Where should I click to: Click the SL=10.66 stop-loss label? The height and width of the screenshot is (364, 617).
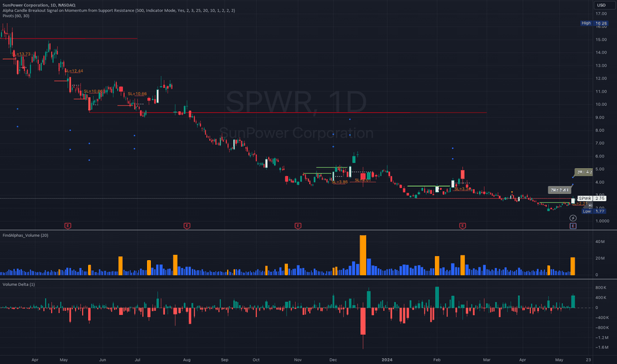[x=137, y=94]
